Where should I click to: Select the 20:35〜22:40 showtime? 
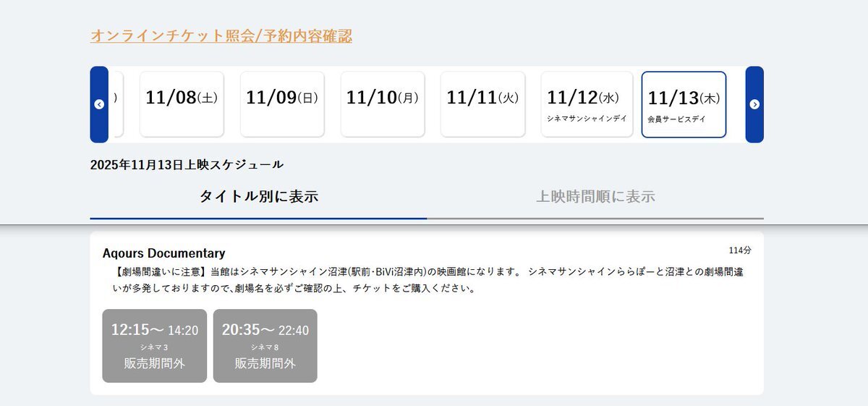click(265, 345)
